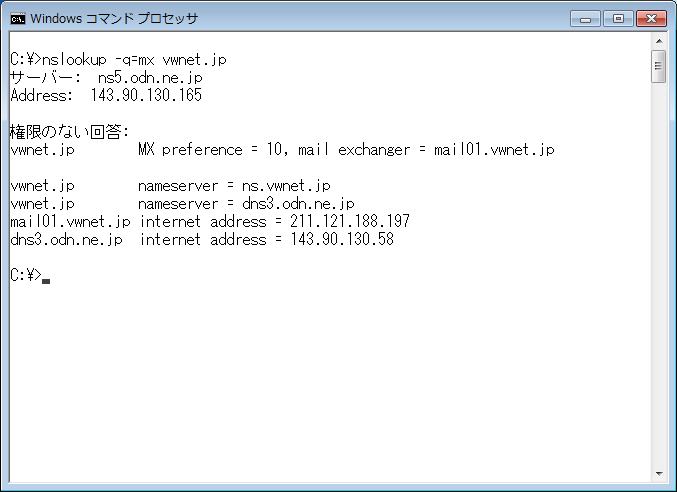
Task: Click the server name ns5.odn.ne.jp
Action: (x=150, y=78)
